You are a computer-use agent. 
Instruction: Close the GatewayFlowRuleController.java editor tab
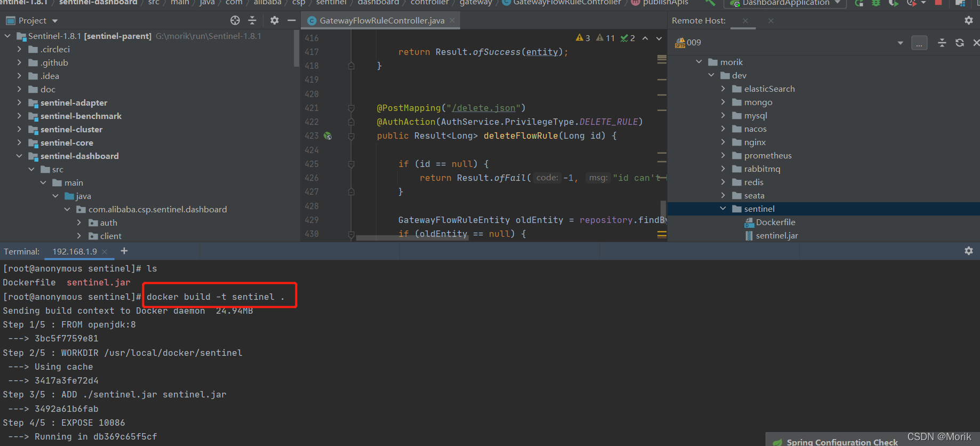(452, 20)
